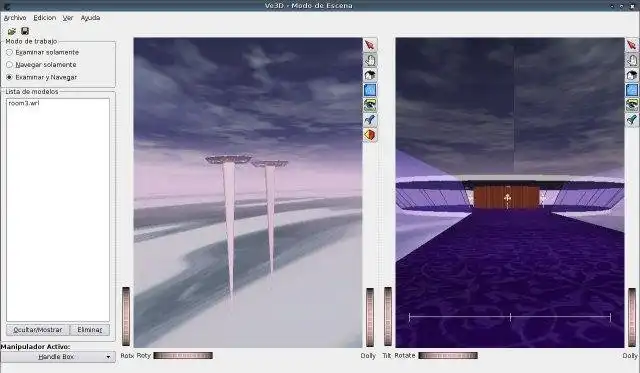Click the 'Roty' label under left viewer

(144, 355)
